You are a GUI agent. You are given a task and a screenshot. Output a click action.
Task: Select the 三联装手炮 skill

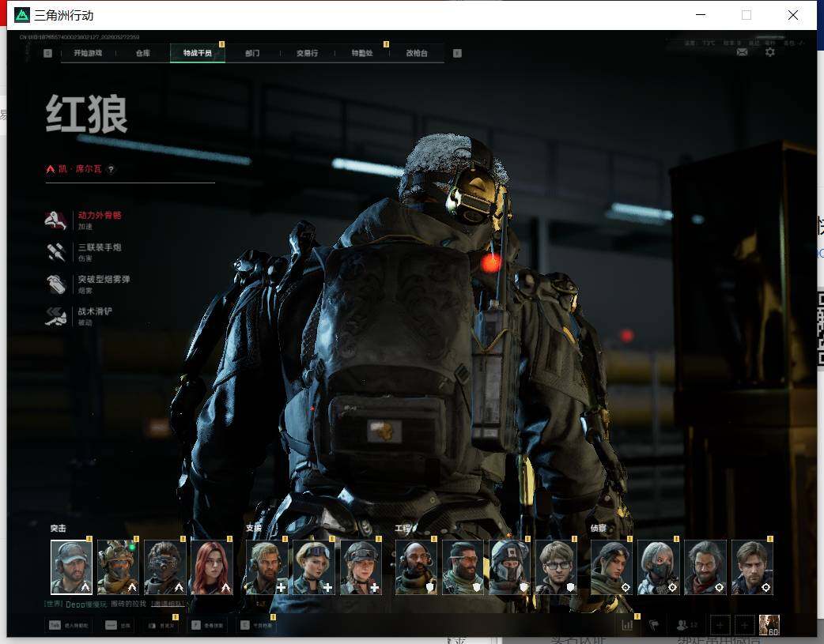click(84, 252)
